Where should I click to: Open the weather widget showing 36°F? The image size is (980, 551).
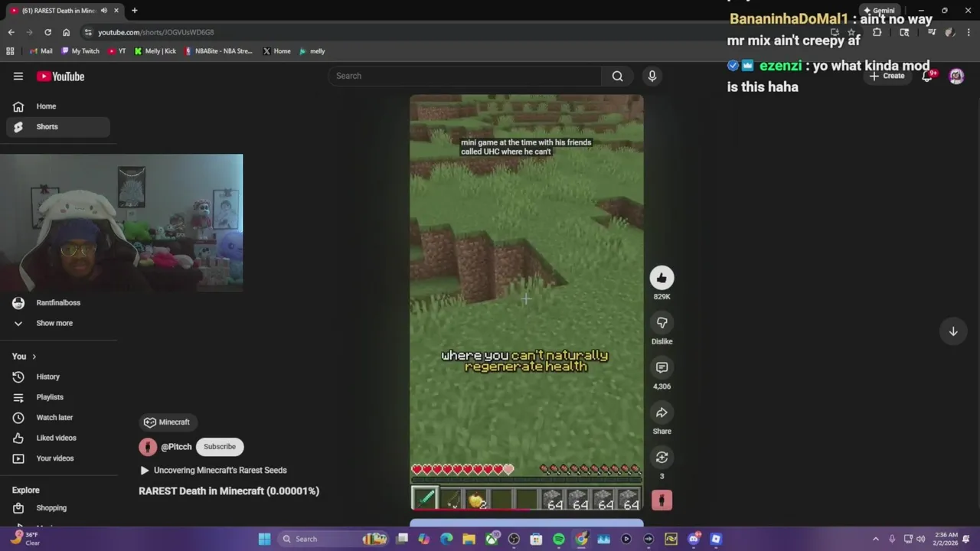pyautogui.click(x=27, y=539)
